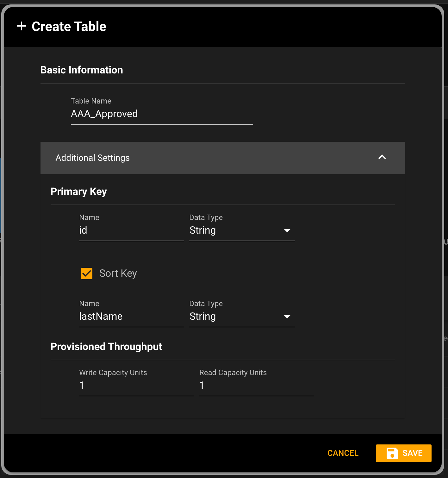Focus the Table Name field AAA_Approved
This screenshot has width=448, height=478.
162,114
